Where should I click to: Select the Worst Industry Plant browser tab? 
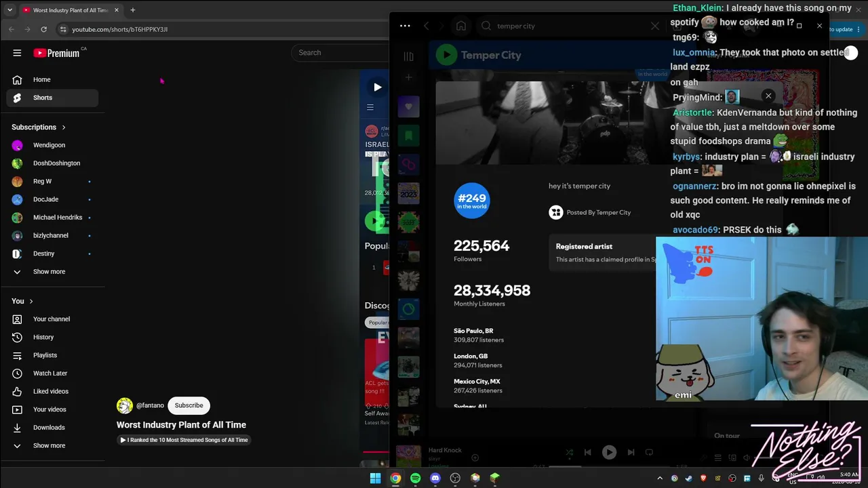coord(71,10)
